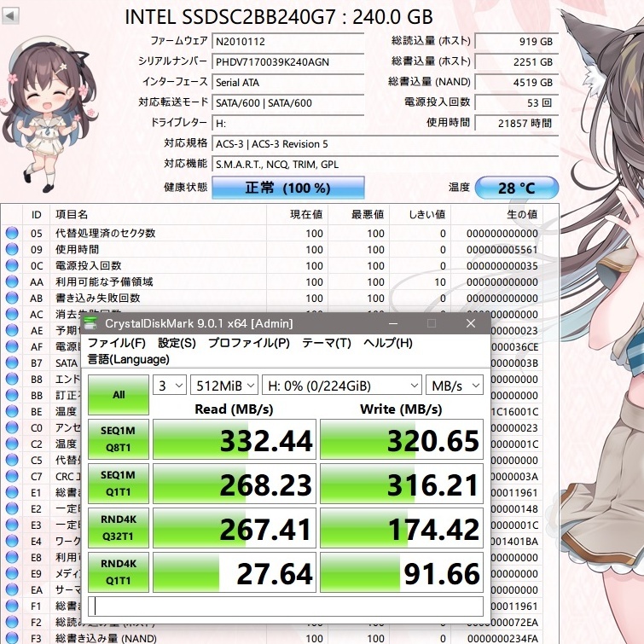Click status orb for ID C7 row
644x644 pixels.
tap(12, 476)
